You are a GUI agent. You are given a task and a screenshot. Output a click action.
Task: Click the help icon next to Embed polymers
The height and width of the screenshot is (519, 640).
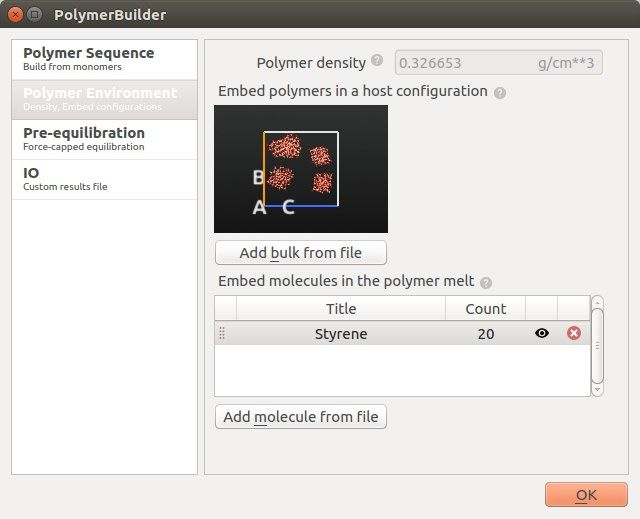point(500,92)
